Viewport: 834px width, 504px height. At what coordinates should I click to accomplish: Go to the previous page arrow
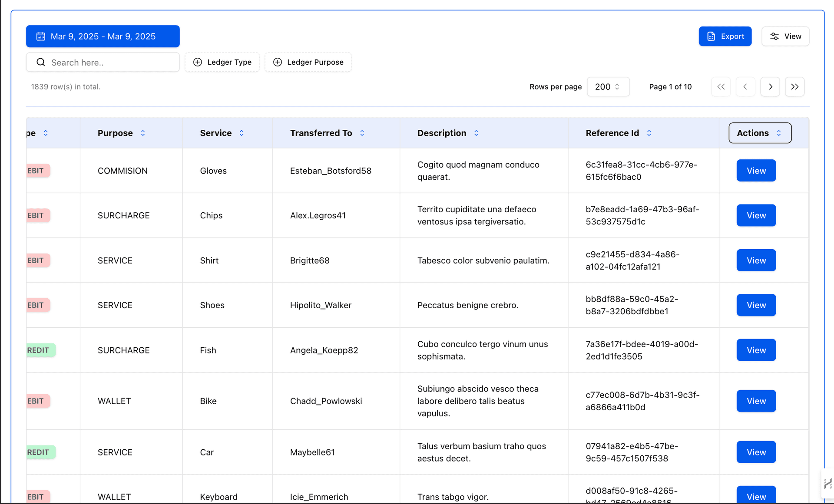tap(745, 87)
